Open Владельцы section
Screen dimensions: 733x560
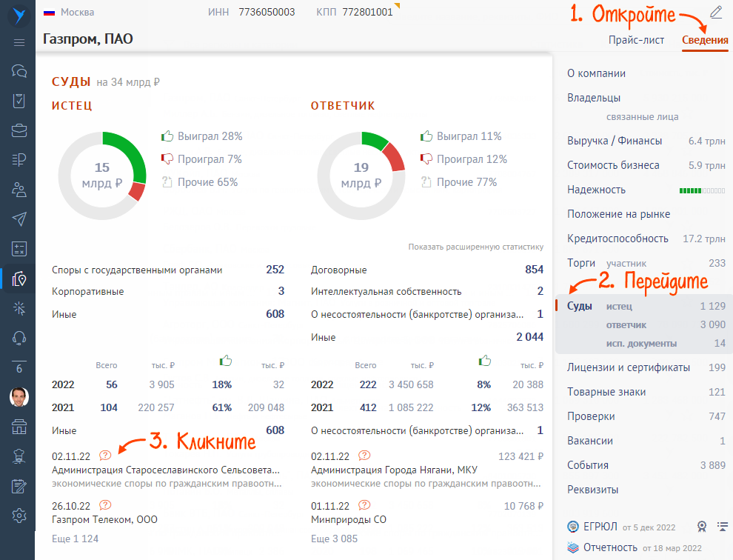point(594,98)
